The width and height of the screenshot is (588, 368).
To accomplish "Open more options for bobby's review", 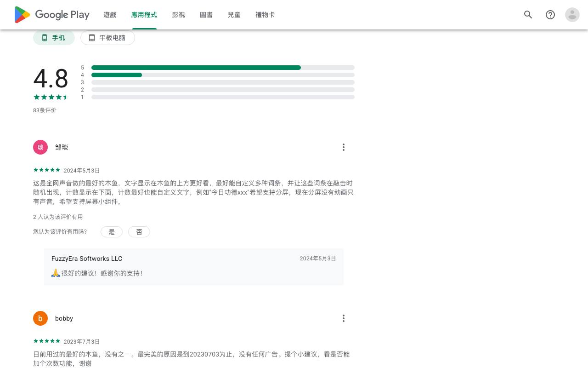I will (x=343, y=318).
